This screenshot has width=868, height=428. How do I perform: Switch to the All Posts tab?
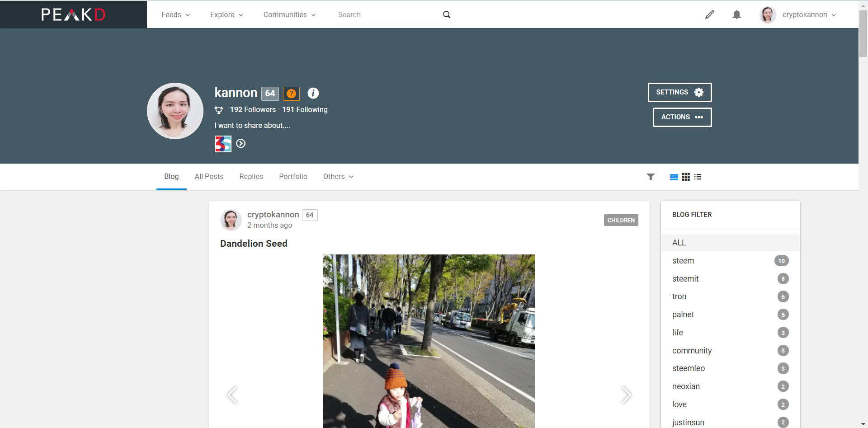209,177
